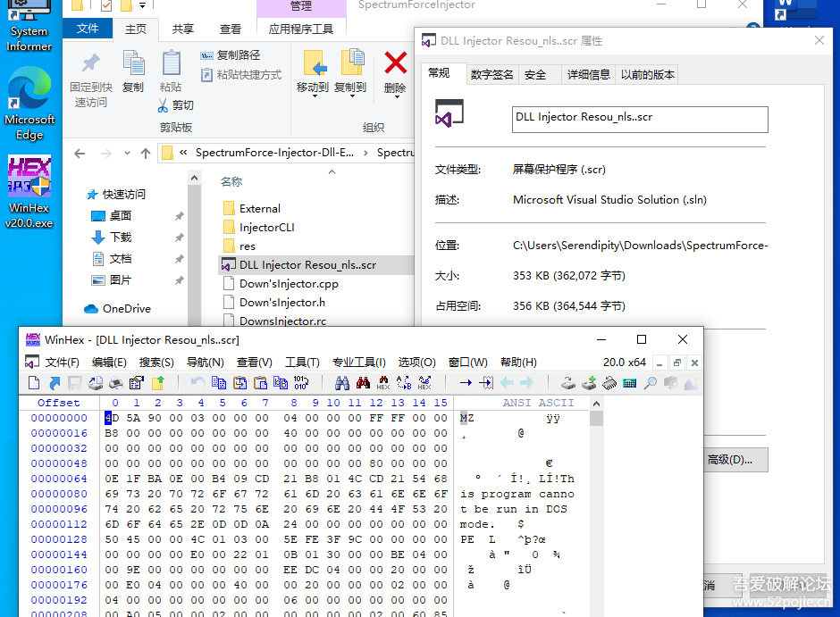The height and width of the screenshot is (617, 840).
Task: Click Go To Sector icon in WinHex
Action: tap(486, 383)
